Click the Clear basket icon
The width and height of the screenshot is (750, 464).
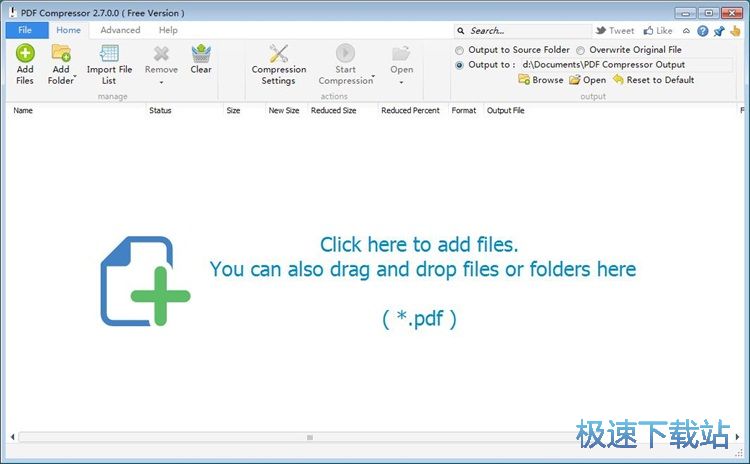click(x=201, y=53)
